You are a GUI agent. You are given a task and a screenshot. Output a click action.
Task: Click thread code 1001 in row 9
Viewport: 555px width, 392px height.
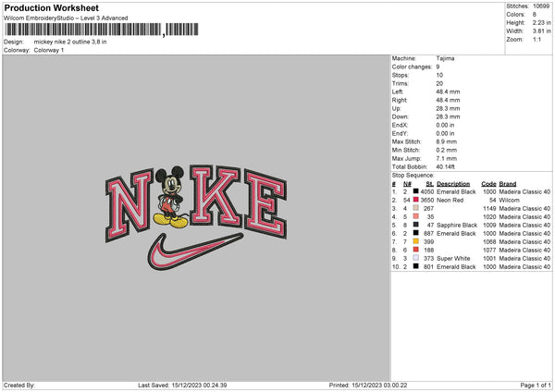click(489, 259)
